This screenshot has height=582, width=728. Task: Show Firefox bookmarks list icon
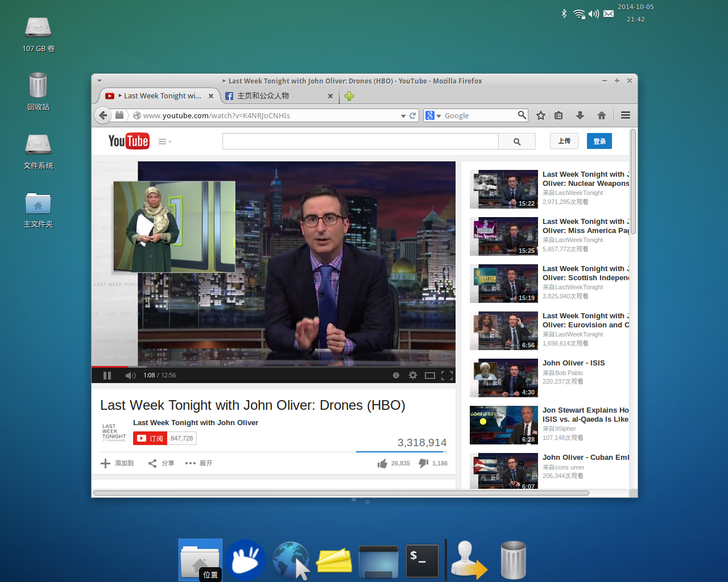(x=559, y=115)
